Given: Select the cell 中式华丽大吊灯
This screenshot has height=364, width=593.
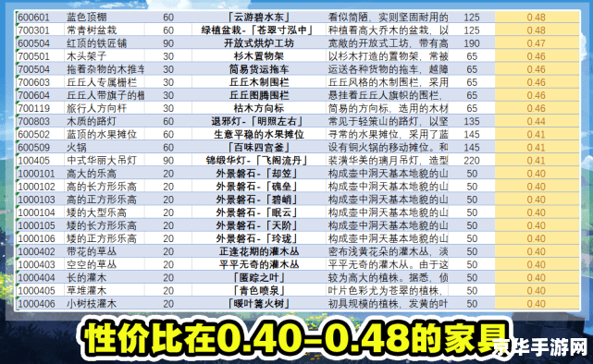Looking at the screenshot, I should (102, 161).
